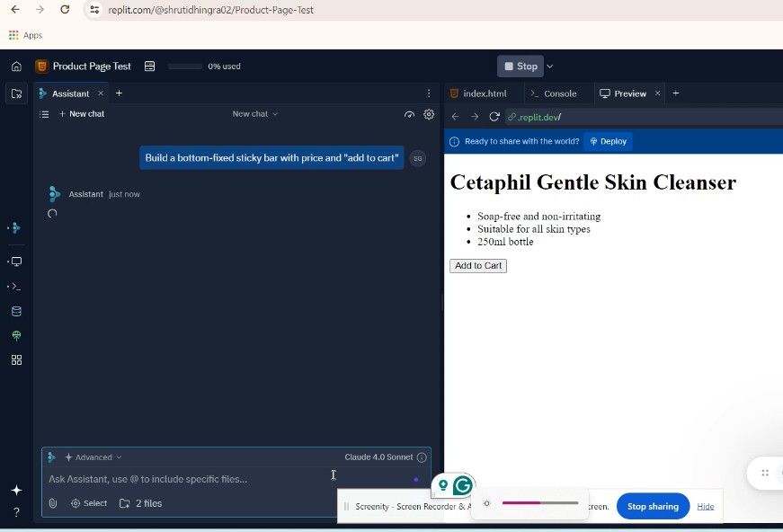This screenshot has width=783, height=532.
Task: Start a New chat
Action: tap(82, 114)
